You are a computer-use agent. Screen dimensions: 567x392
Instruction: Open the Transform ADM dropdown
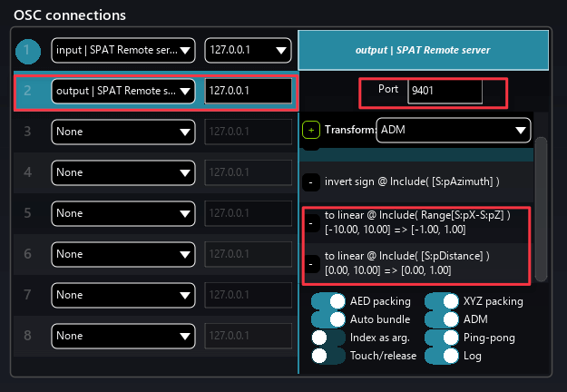(x=453, y=131)
